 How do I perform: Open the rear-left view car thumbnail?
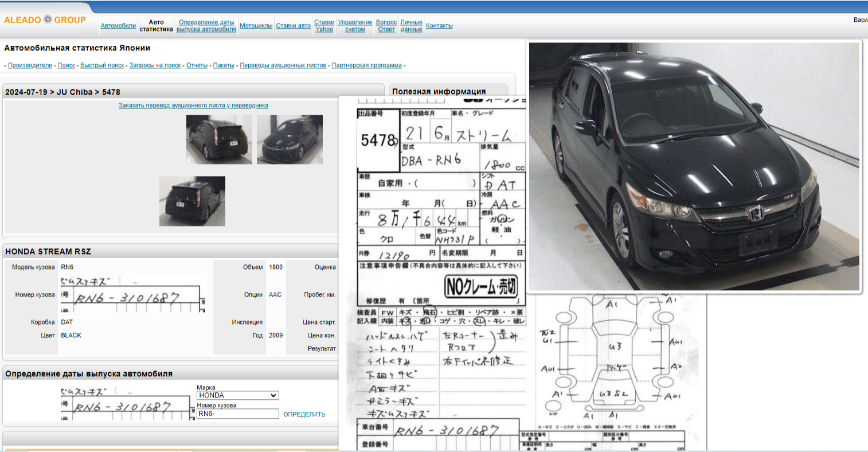(x=219, y=139)
